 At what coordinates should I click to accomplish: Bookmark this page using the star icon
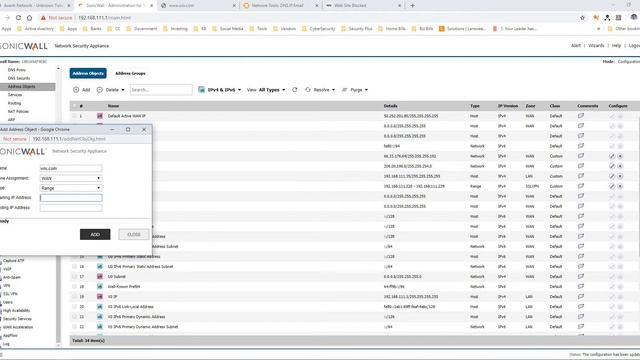tap(582, 18)
